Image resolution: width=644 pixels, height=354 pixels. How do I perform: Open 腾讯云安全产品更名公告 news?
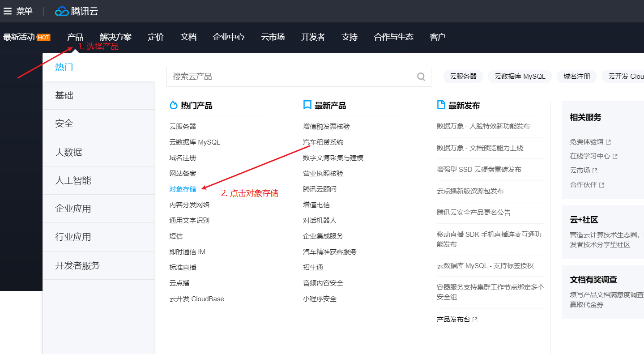[x=473, y=213]
